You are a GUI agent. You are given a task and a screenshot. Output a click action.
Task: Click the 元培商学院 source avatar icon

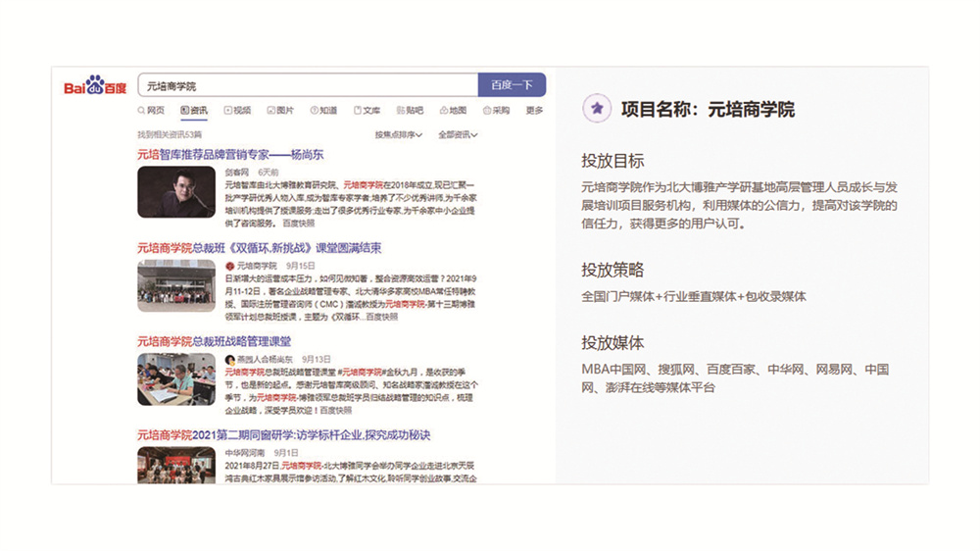pyautogui.click(x=229, y=266)
